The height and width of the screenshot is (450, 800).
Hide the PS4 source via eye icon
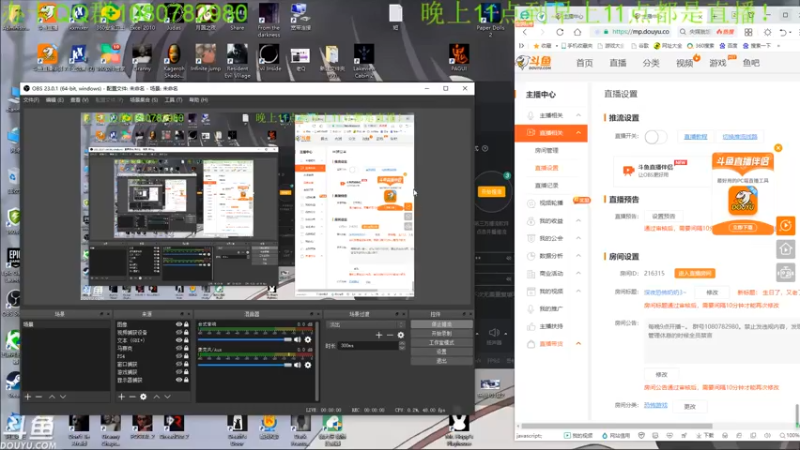coord(179,356)
